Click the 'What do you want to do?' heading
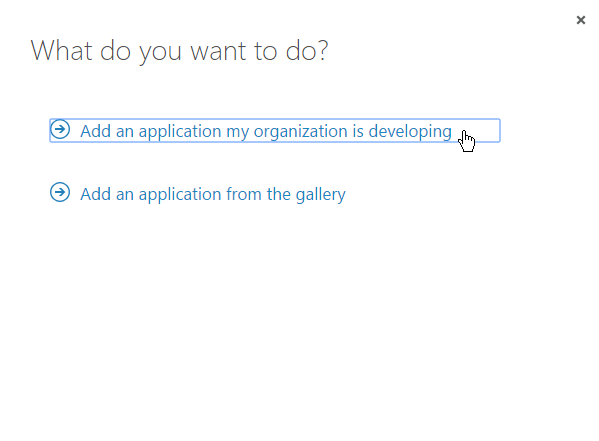 point(180,51)
